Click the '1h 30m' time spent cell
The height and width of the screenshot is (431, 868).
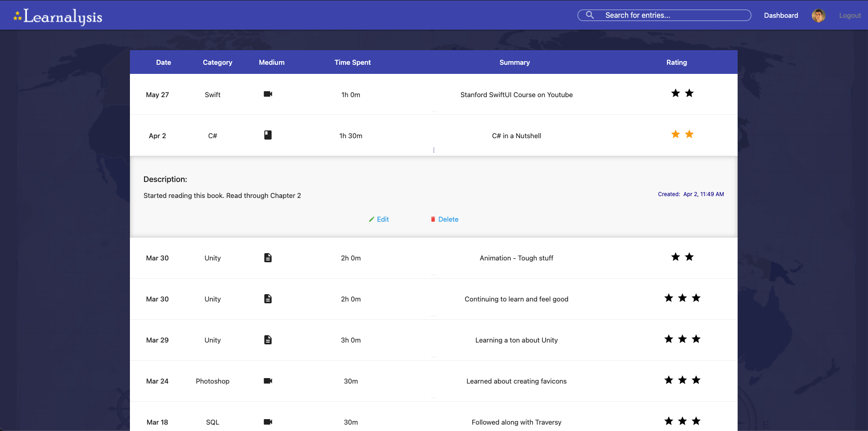pyautogui.click(x=351, y=136)
